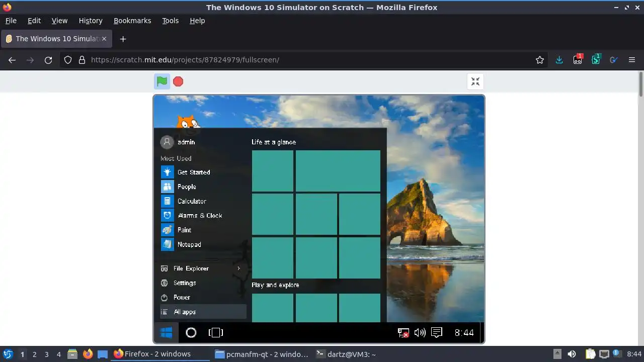Go back one page
This screenshot has height=362, width=644.
pos(12,60)
